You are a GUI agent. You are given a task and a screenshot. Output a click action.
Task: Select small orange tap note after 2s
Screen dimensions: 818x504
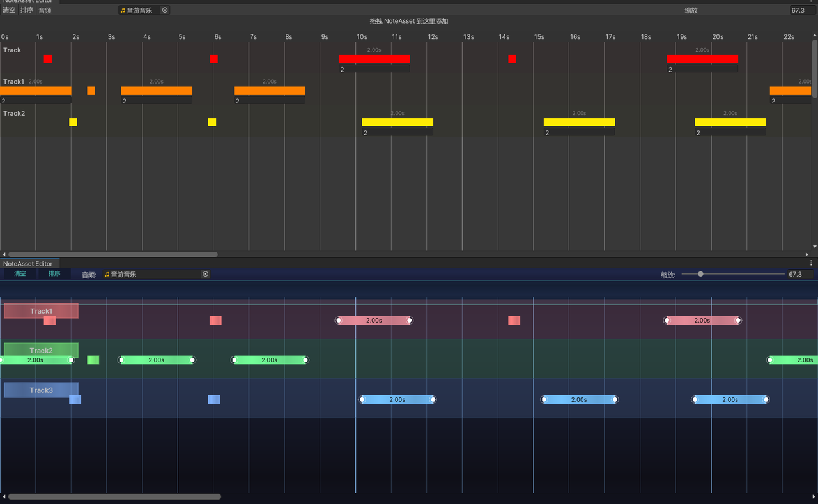coord(91,90)
